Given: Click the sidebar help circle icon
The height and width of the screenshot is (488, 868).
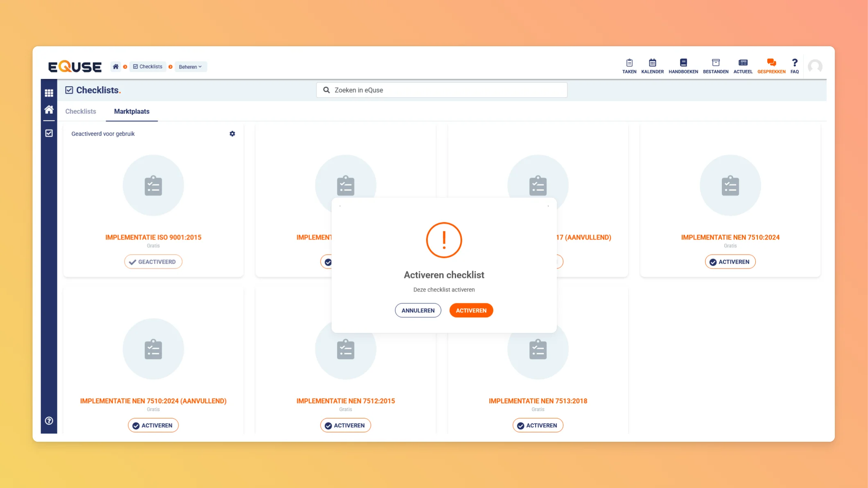Looking at the screenshot, I should click(49, 420).
